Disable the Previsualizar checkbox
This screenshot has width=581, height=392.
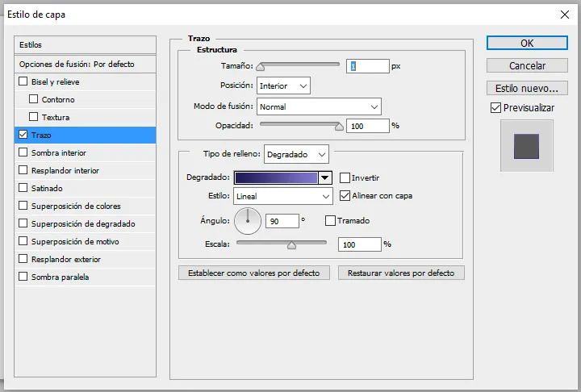495,108
